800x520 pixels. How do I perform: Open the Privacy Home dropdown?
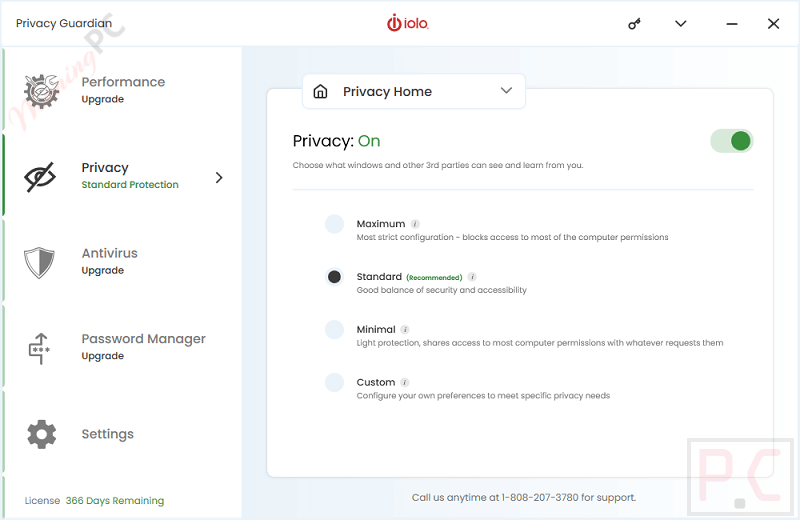414,91
